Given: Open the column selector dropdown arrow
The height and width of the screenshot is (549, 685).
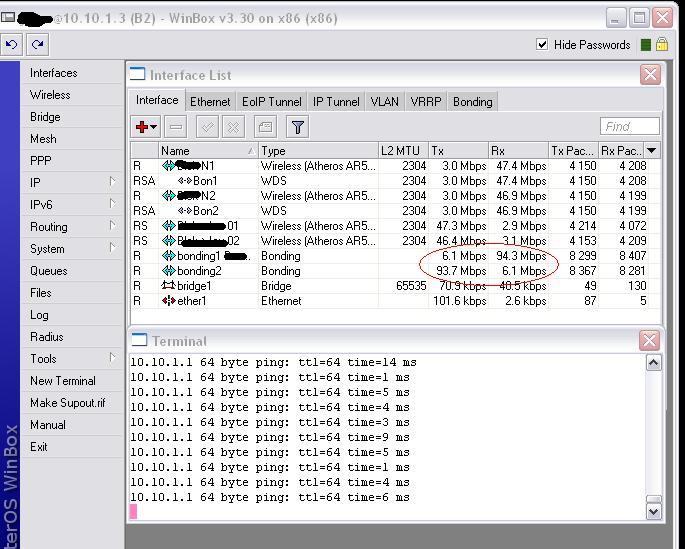Looking at the screenshot, I should [x=651, y=151].
